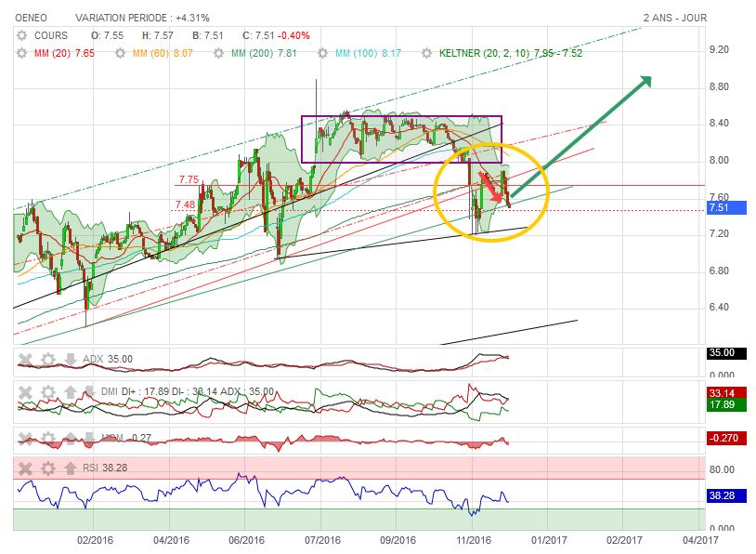
Task: Click the MM (20) 7.65 legend label
Action: (x=64, y=53)
